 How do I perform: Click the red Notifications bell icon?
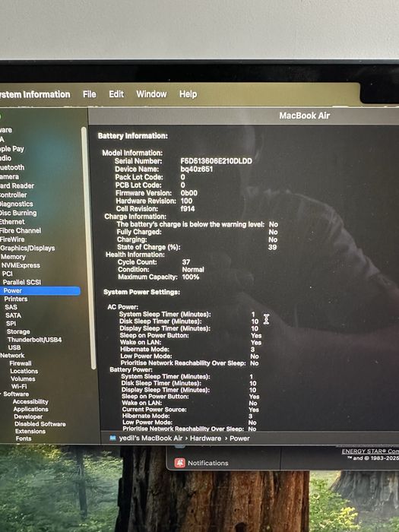[180, 463]
